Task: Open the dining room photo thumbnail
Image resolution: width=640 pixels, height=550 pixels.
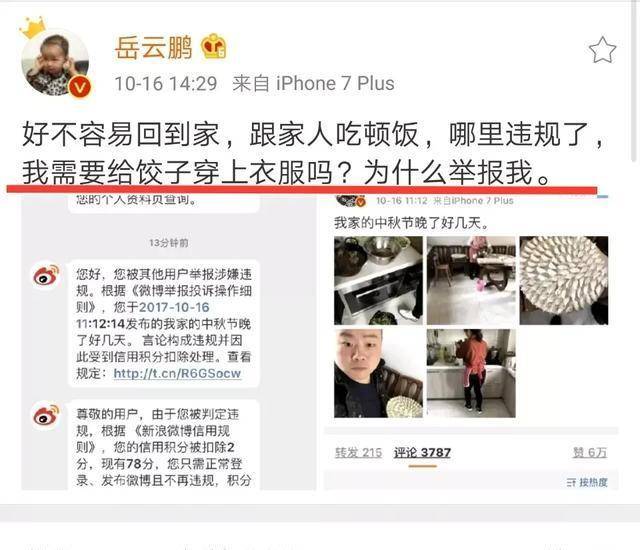Action: click(471, 280)
